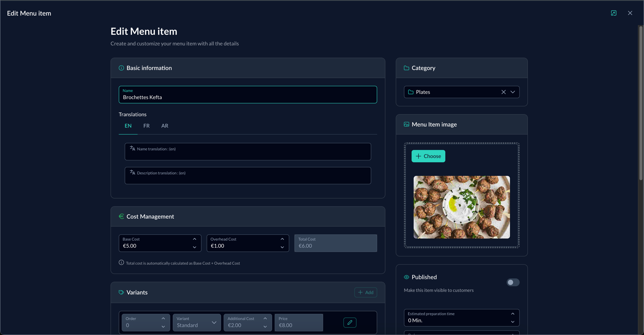Click the Estimated preparation time field
The width and height of the screenshot is (644, 335).
(x=462, y=318)
